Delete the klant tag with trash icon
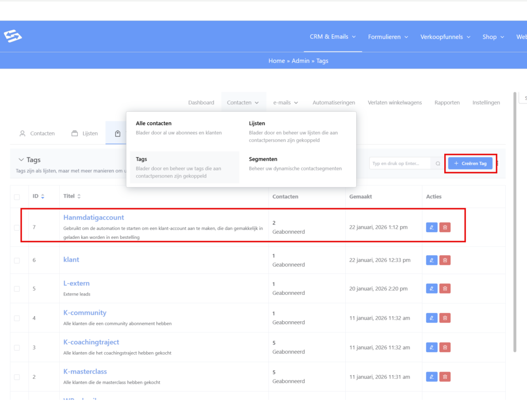The height and width of the screenshot is (420, 527). 445,260
